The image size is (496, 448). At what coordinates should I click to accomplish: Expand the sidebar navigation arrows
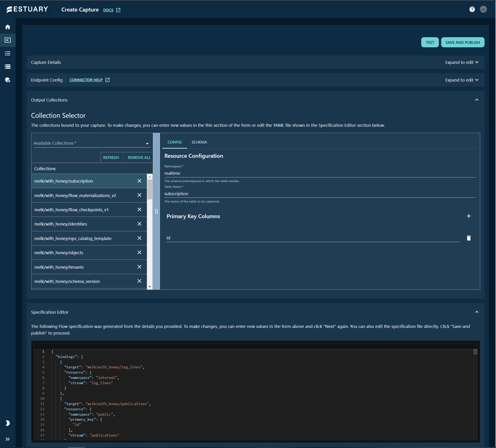[x=8, y=439]
